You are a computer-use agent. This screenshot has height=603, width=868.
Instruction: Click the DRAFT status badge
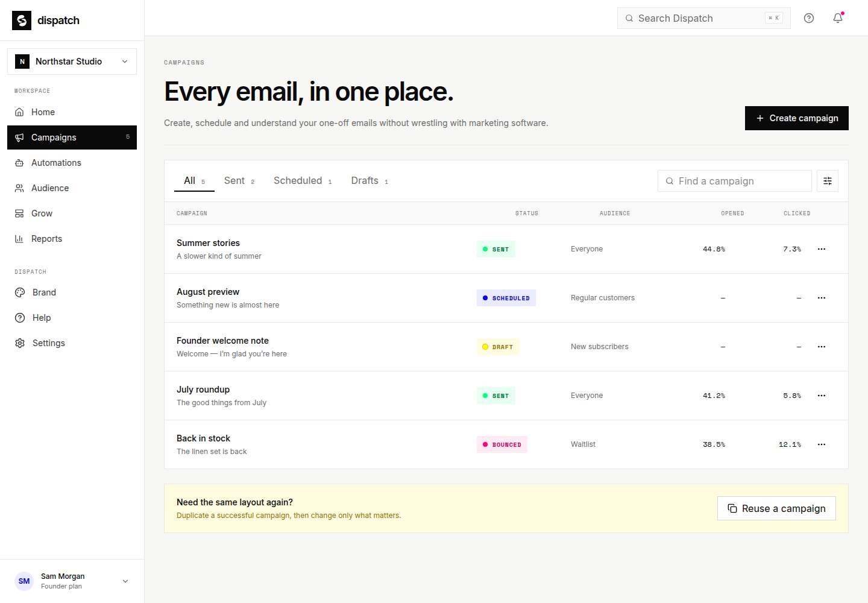tap(498, 347)
